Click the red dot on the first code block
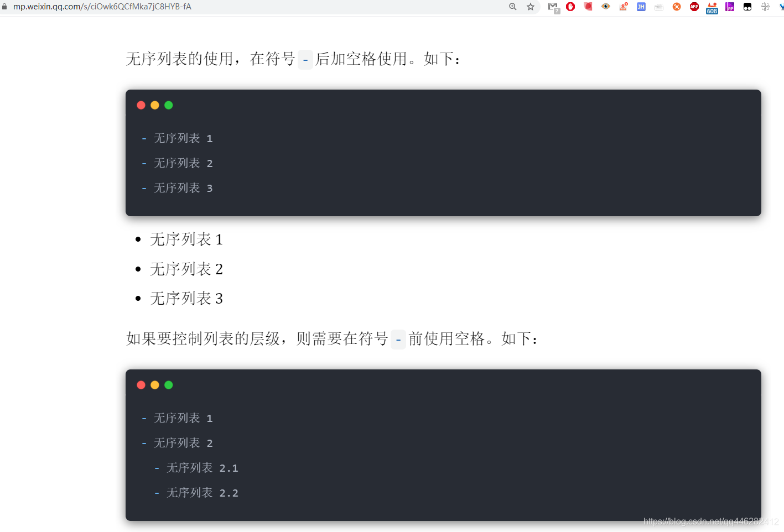Screen dimensions: 784x532 (x=141, y=105)
